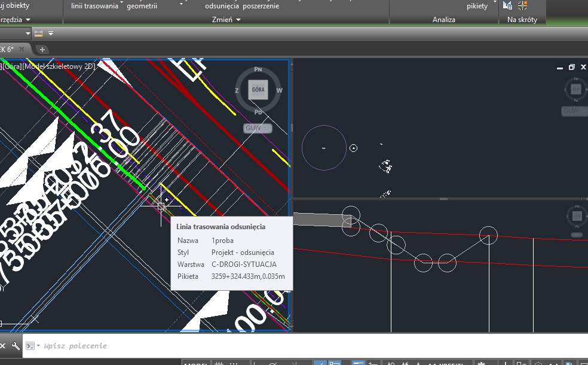Click the 'Na skróty' panel title
Viewport: 588px width, 365px height.
pyautogui.click(x=522, y=20)
